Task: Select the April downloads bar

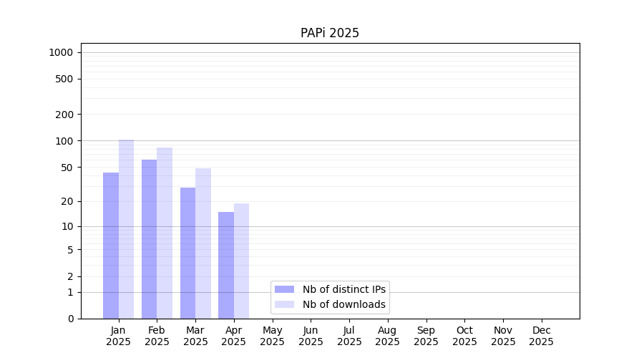Action: tap(241, 261)
